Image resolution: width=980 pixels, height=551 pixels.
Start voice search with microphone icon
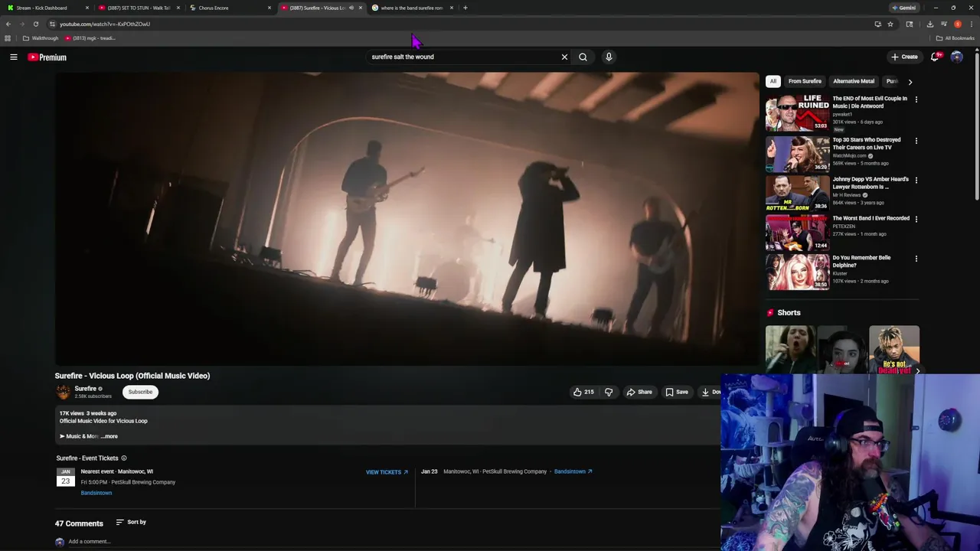[x=609, y=57]
